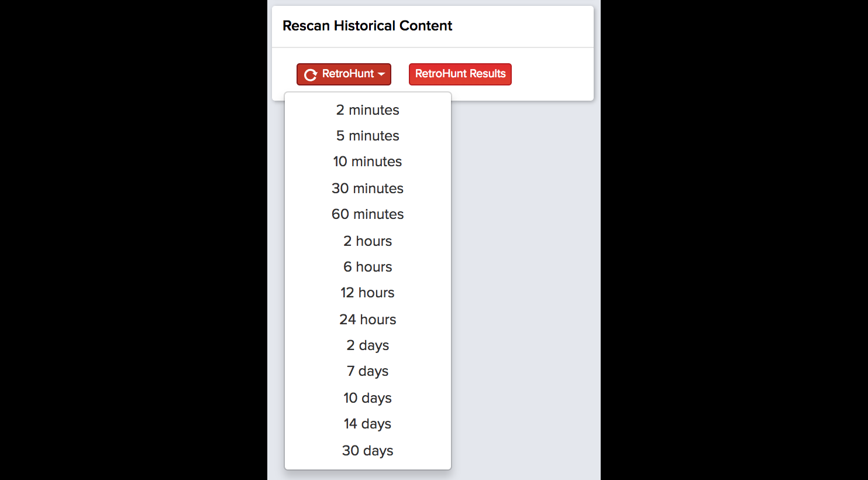Image resolution: width=868 pixels, height=480 pixels.
Task: Click the refresh icon on RetroHunt button
Action: [x=311, y=74]
